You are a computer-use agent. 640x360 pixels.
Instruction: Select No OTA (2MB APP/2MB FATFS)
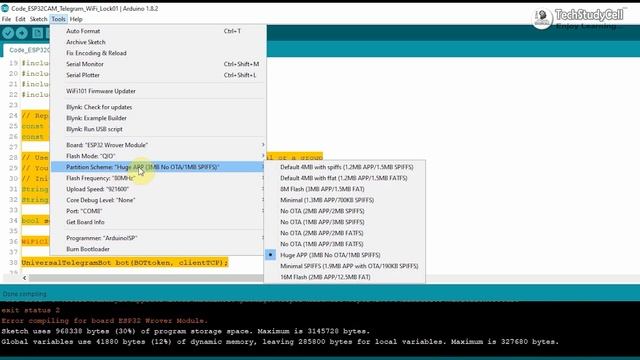coord(344,233)
